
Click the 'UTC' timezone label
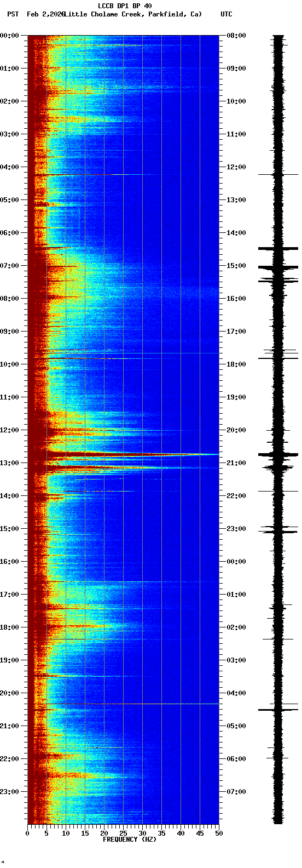click(226, 14)
